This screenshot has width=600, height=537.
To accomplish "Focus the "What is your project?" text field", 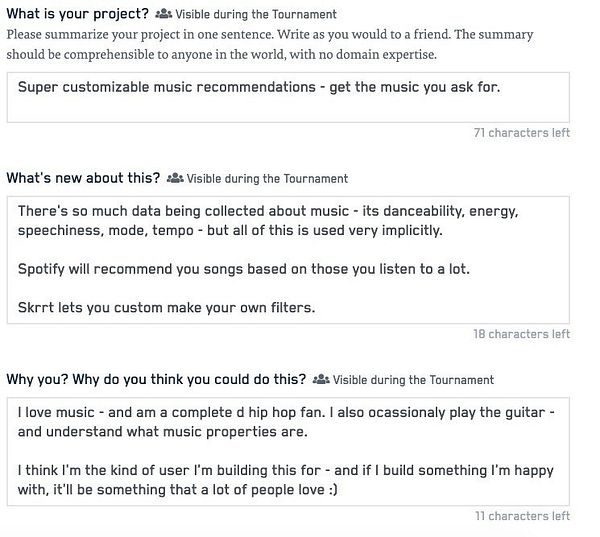I will coord(288,97).
